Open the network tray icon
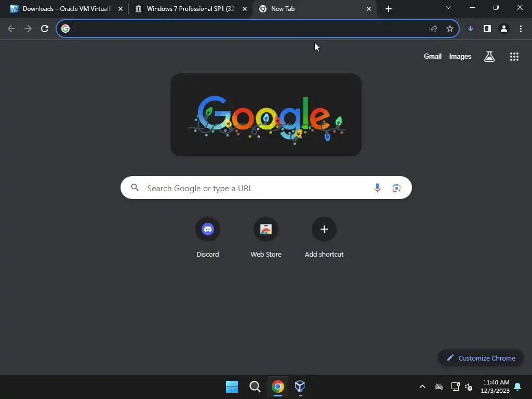This screenshot has height=399, width=532. pyautogui.click(x=455, y=387)
